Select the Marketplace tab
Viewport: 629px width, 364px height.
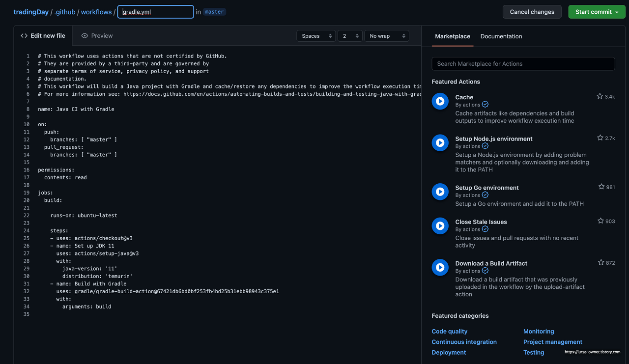tap(453, 36)
